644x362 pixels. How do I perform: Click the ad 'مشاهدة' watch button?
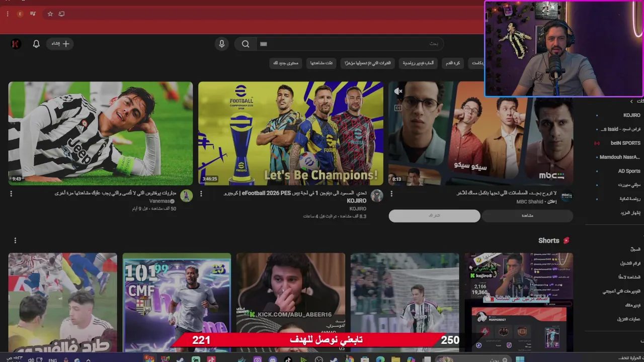pos(527,216)
